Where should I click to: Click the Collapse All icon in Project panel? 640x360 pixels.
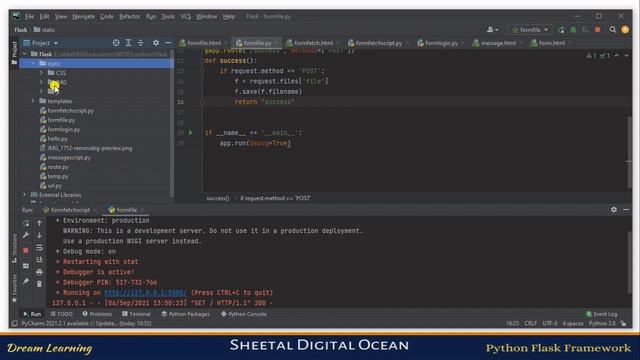140,43
